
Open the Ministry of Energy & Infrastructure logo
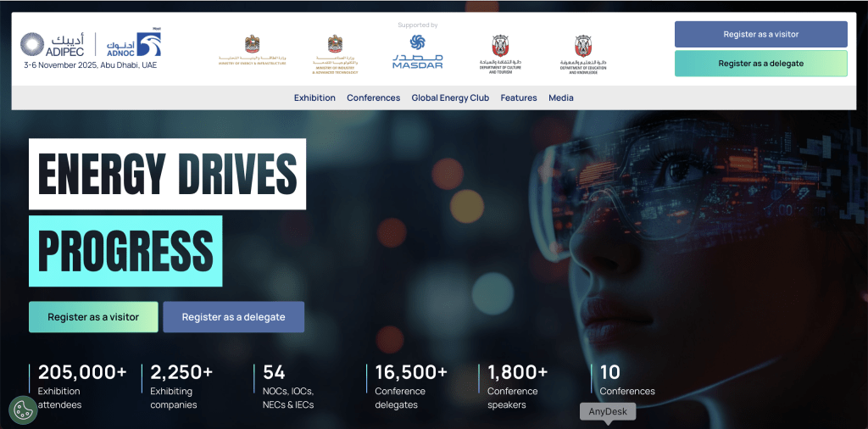tap(251, 53)
